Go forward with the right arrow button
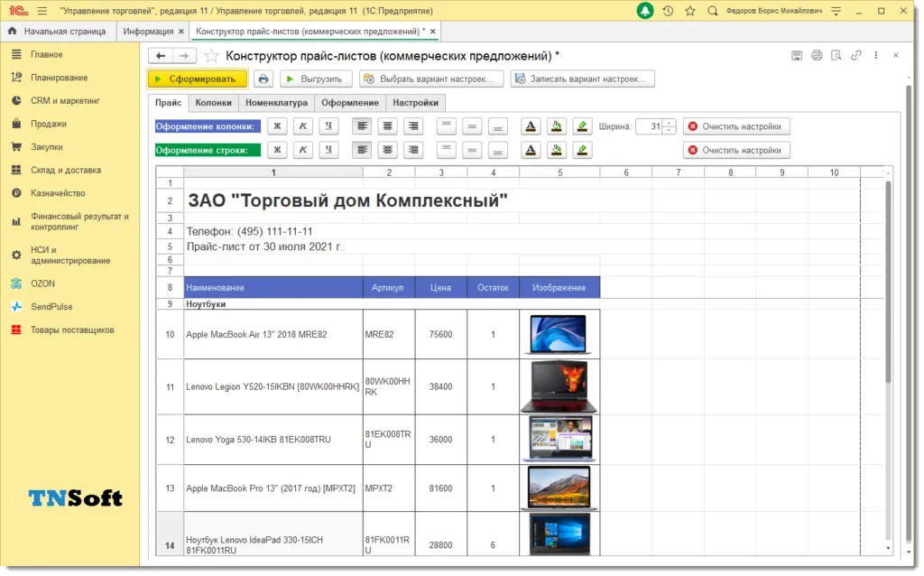The height and width of the screenshot is (576, 924). 184,55
